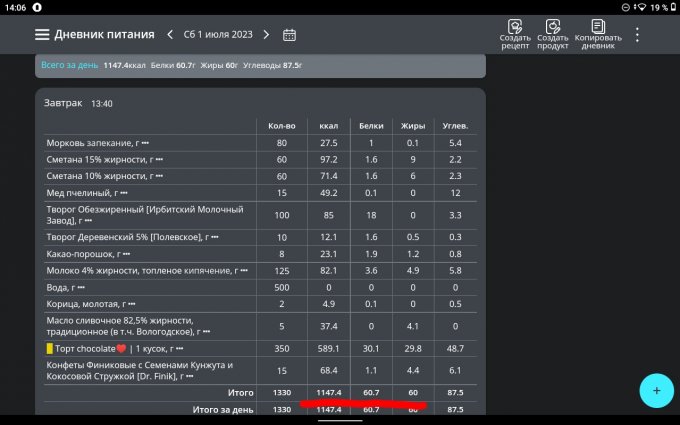Go to previous day arrow
680x425 pixels.
pyautogui.click(x=170, y=34)
